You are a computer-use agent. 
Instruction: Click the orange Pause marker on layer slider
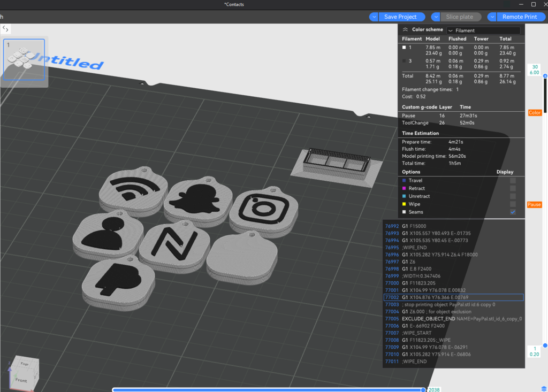pos(534,204)
